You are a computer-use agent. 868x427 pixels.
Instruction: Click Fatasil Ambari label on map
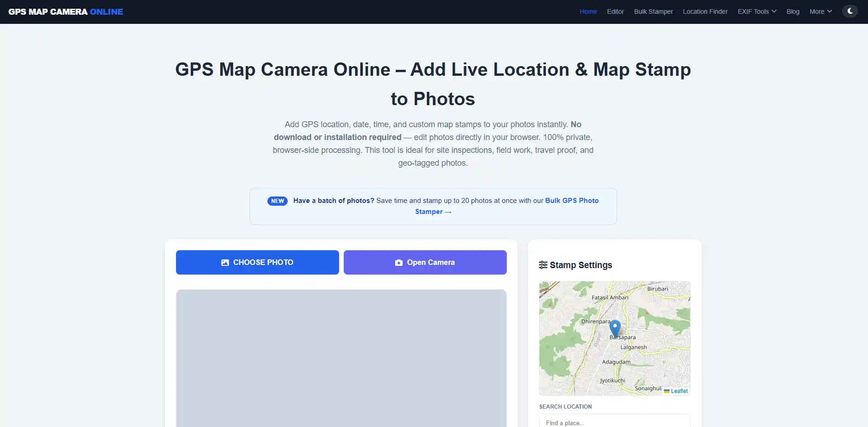click(610, 298)
